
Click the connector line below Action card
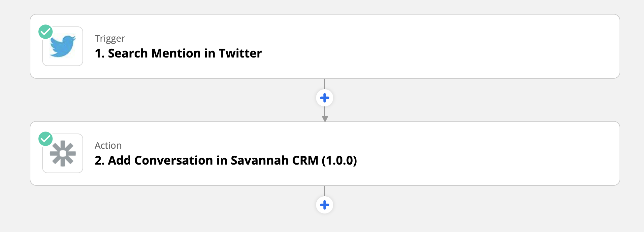(325, 191)
